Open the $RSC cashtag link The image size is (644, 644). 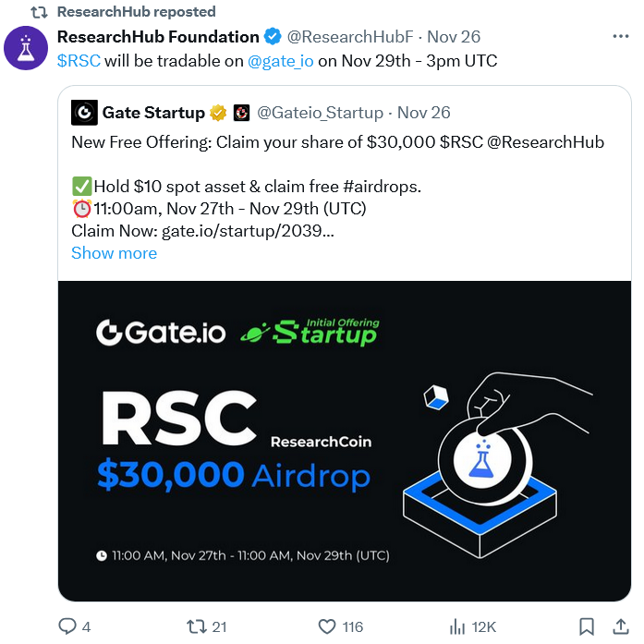click(79, 61)
